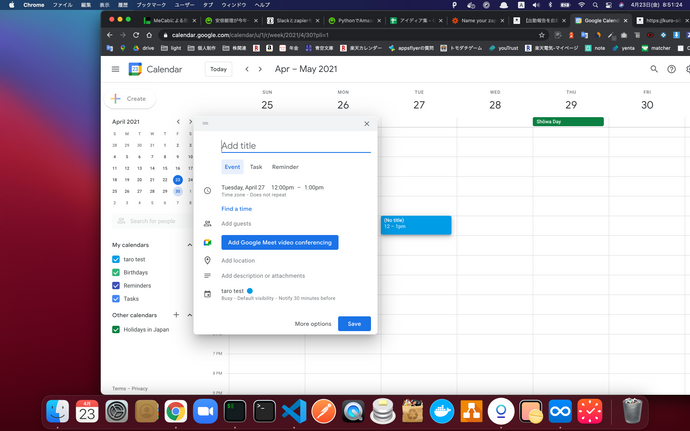690x431 pixels.
Task: Switch to the Google Calendar browser tab
Action: (x=602, y=20)
